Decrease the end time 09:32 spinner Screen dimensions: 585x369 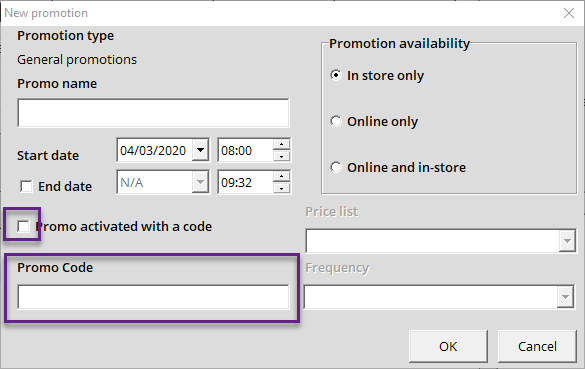click(282, 188)
